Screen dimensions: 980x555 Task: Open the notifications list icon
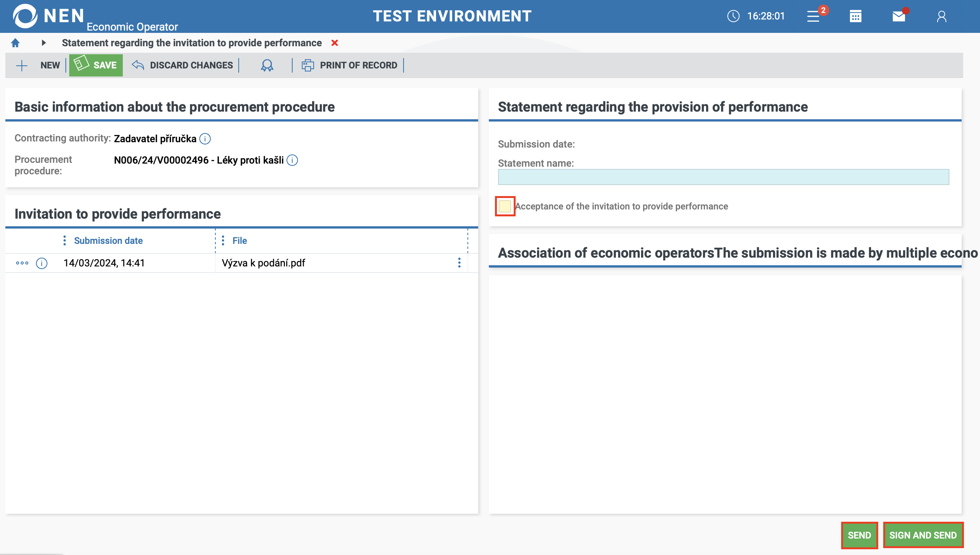[813, 16]
